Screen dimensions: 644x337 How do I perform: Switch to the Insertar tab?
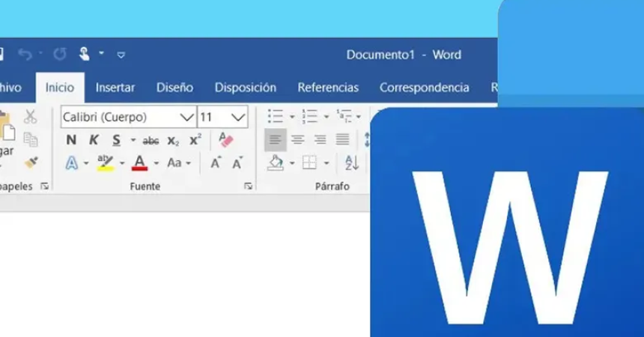click(115, 88)
